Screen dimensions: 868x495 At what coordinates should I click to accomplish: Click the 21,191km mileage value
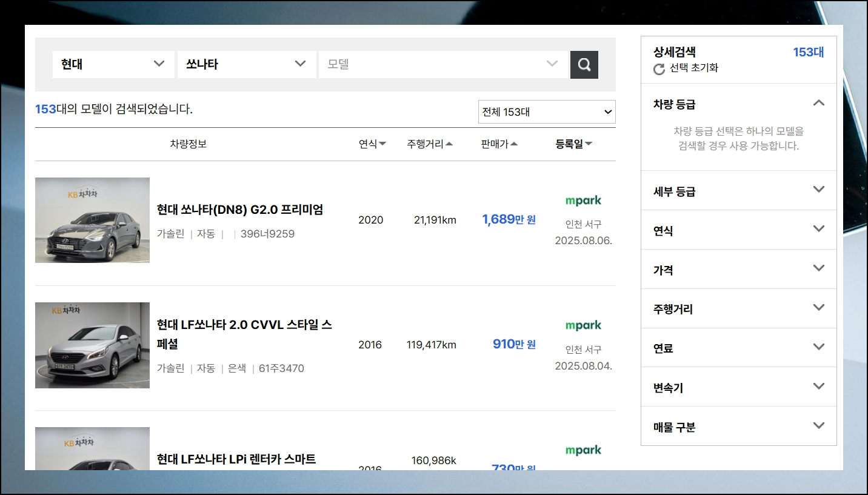click(x=435, y=220)
